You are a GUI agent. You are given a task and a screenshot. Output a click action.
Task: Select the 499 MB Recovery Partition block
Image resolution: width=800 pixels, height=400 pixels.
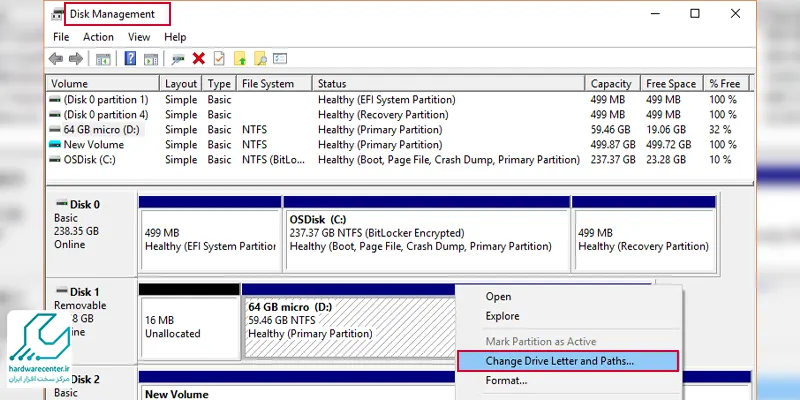coord(644,234)
